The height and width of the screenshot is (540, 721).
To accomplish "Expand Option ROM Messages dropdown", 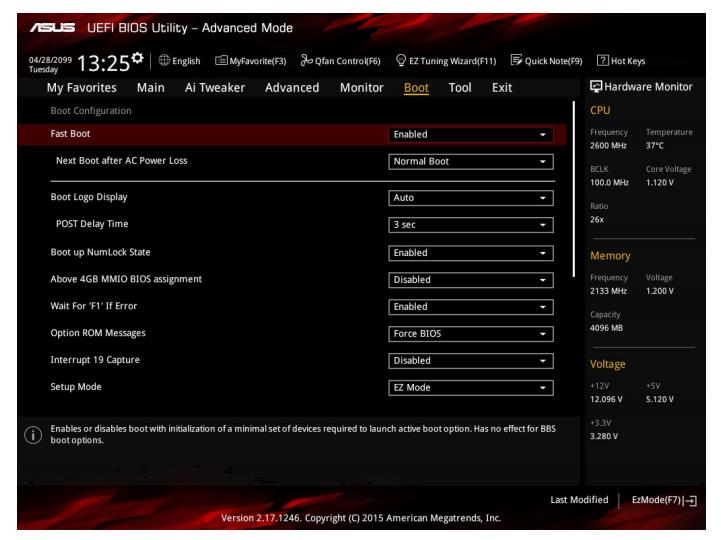I will pos(470,334).
